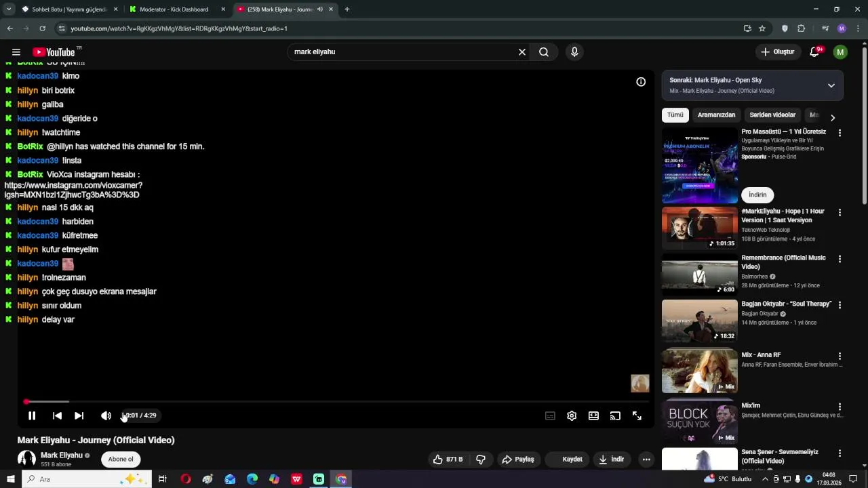Play the Soul Therapy thumbnail

pos(699,321)
